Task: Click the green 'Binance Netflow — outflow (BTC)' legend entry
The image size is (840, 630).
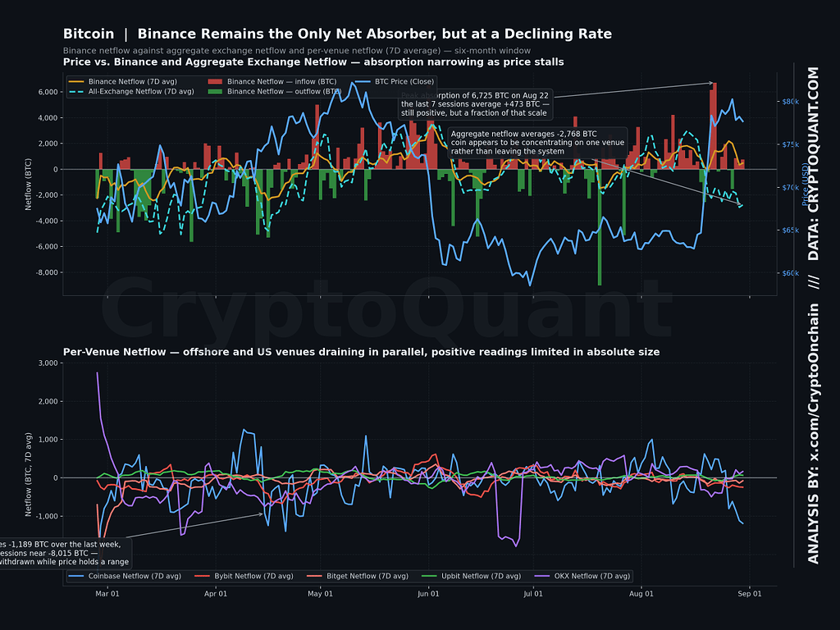Action: click(275, 92)
